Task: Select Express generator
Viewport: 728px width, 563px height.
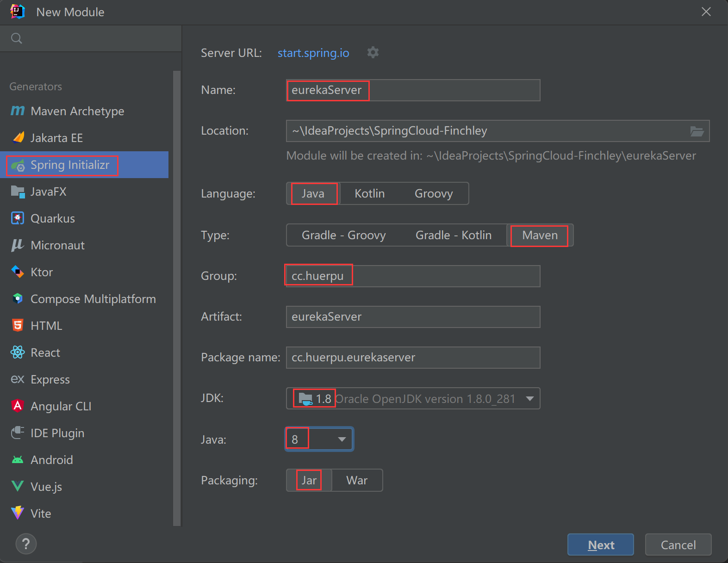Action: (84, 379)
